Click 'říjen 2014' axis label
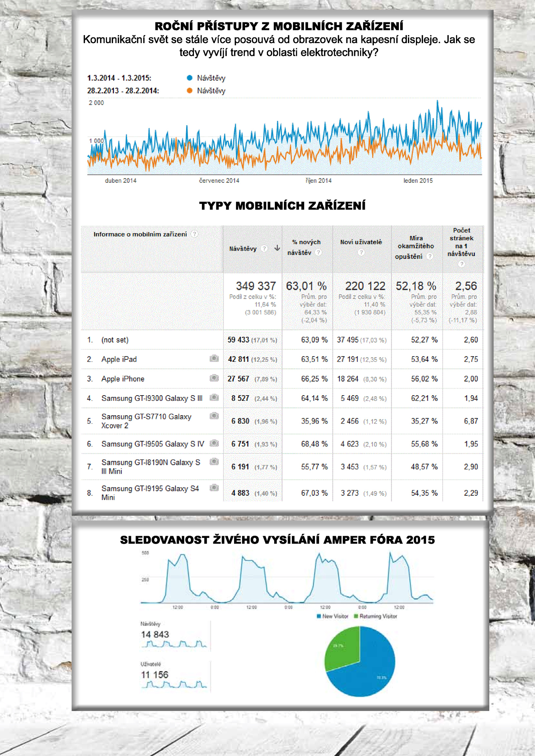Screen dimensions: 535x756 coord(318,181)
